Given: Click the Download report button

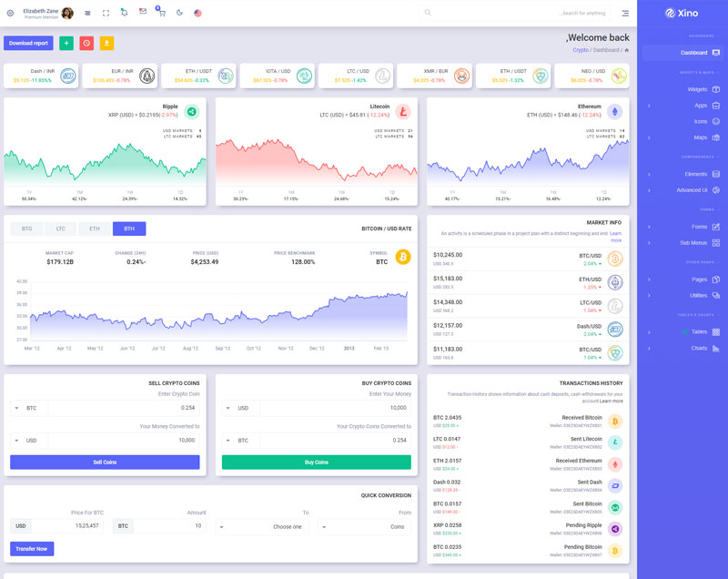Looking at the screenshot, I should pyautogui.click(x=28, y=43).
